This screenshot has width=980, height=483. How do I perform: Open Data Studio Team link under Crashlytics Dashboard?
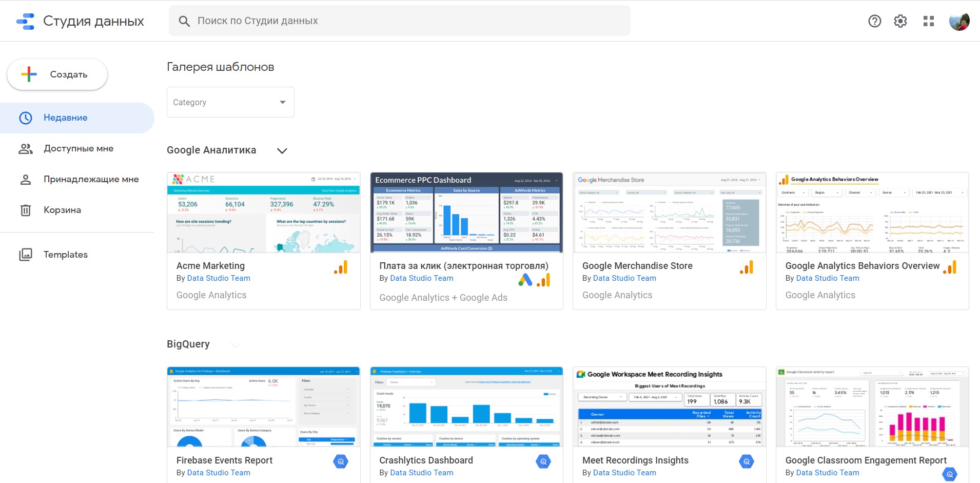[422, 473]
